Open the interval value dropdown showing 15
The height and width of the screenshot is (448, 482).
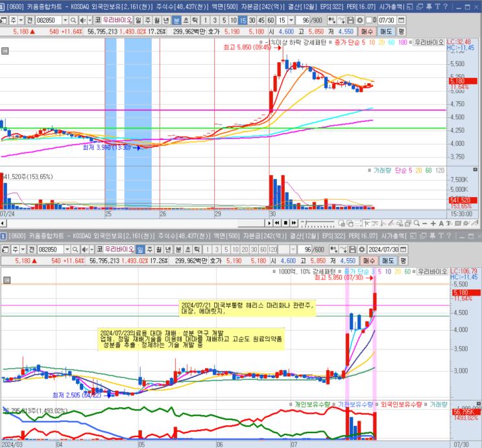coord(291,20)
